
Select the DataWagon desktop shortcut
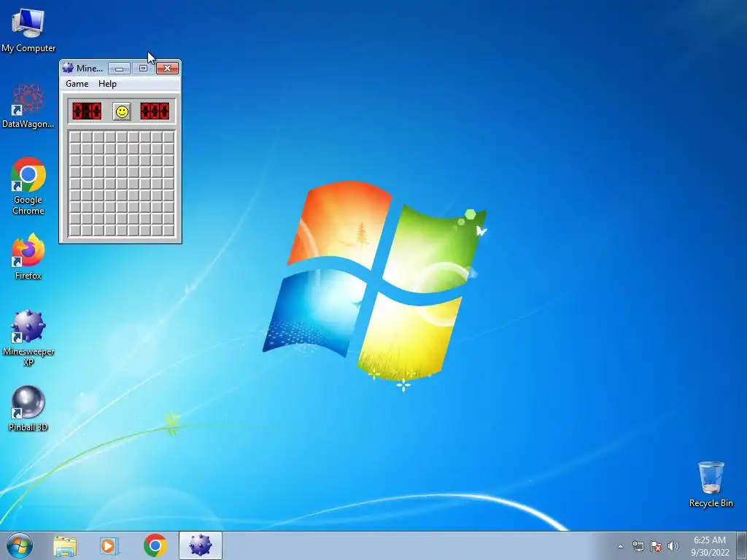[x=28, y=106]
